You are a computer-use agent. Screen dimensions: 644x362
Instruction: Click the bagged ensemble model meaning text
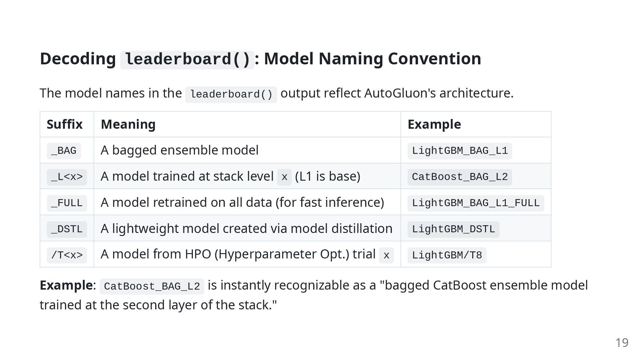click(x=180, y=150)
